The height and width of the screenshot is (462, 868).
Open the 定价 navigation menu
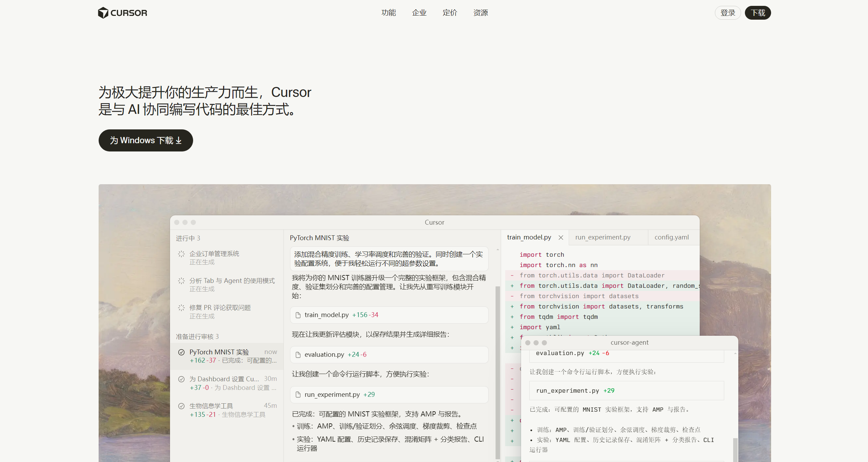pyautogui.click(x=450, y=12)
